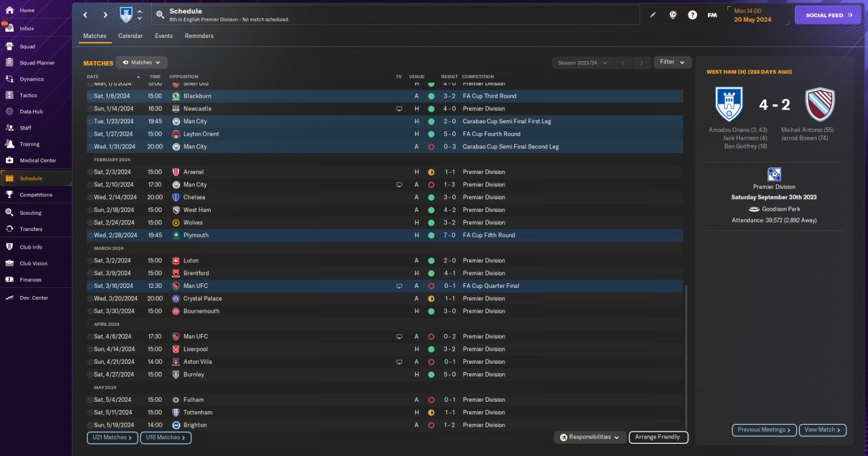The width and height of the screenshot is (868, 456).
Task: Click the Burnley 5 - 0 result
Action: coord(449,374)
